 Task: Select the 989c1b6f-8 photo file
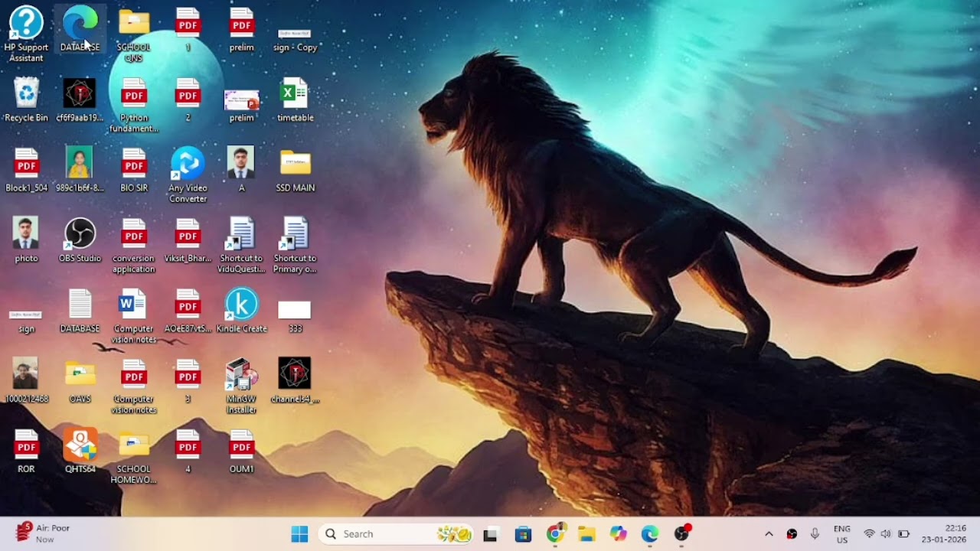coord(80,170)
